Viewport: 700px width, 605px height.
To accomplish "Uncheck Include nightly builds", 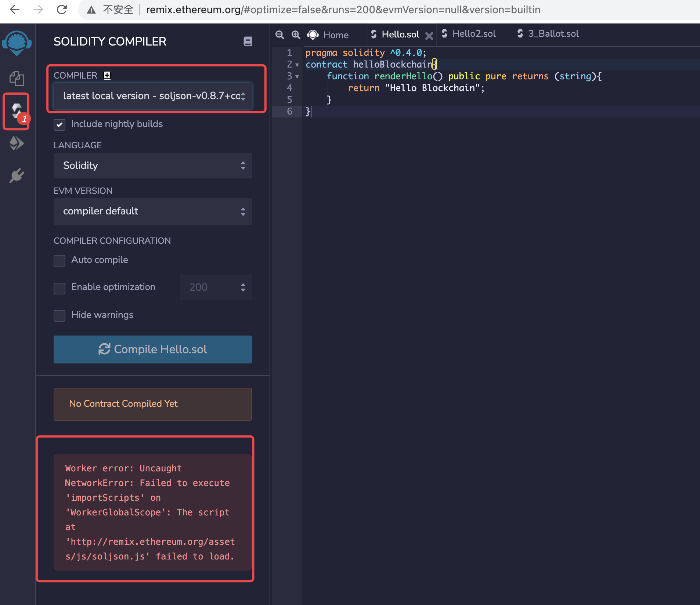I will coord(59,124).
